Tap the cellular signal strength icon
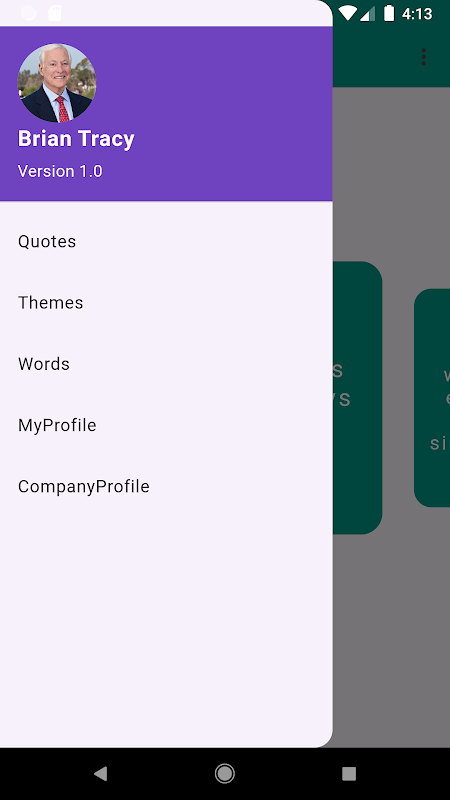The width and height of the screenshot is (450, 800). 367,13
